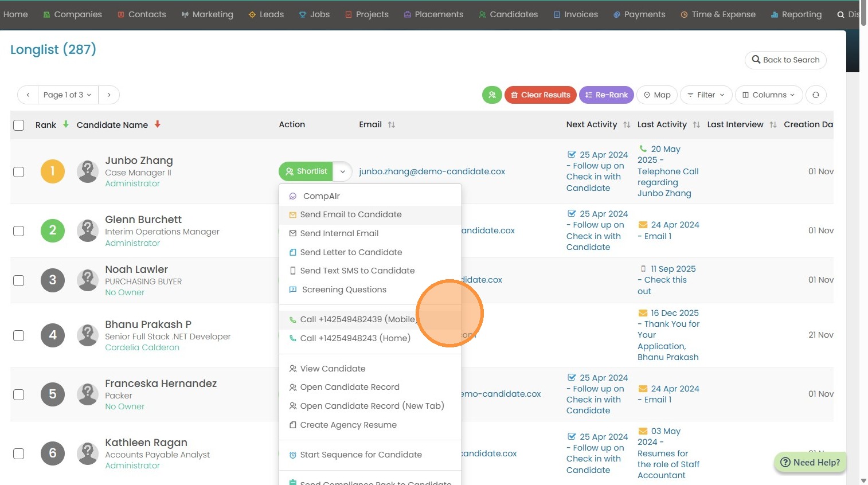Click the green add-candidate icon button

492,95
